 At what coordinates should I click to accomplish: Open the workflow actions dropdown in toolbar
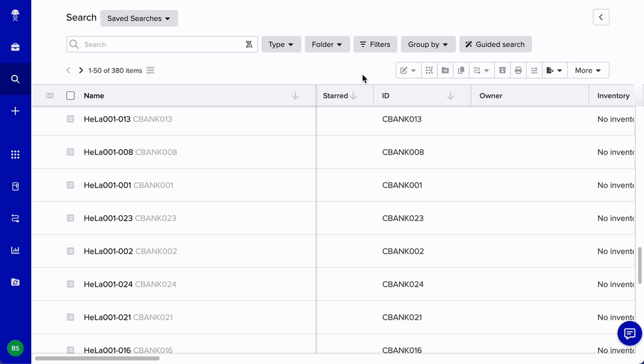tap(481, 70)
